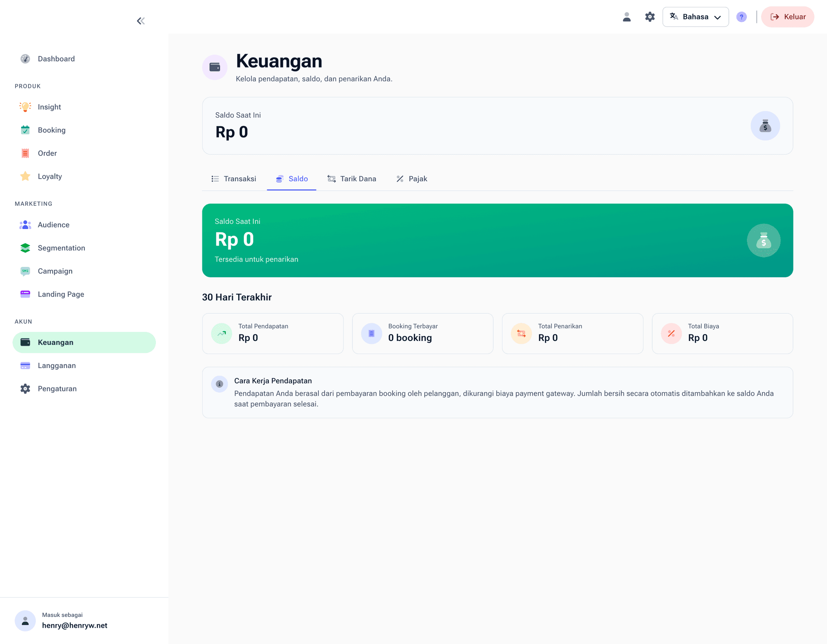This screenshot has width=827, height=644.
Task: Open the Order menu item
Action: coord(47,153)
